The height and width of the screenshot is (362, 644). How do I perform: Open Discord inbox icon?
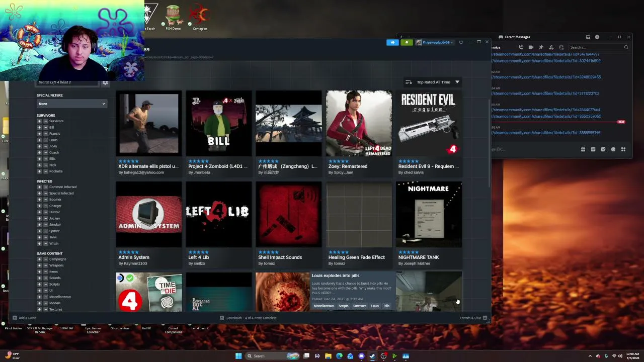point(588,37)
